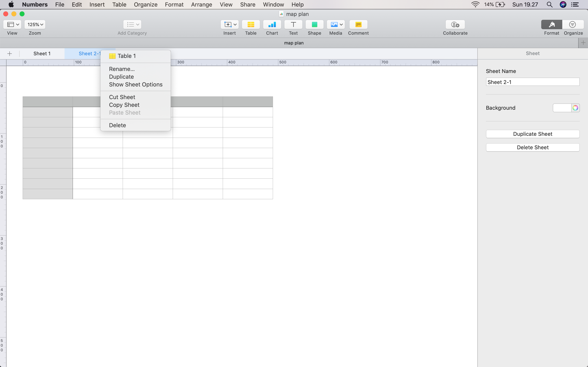Screen dimensions: 588x367
Task: Toggle the Format sidebar button
Action: 551,24
